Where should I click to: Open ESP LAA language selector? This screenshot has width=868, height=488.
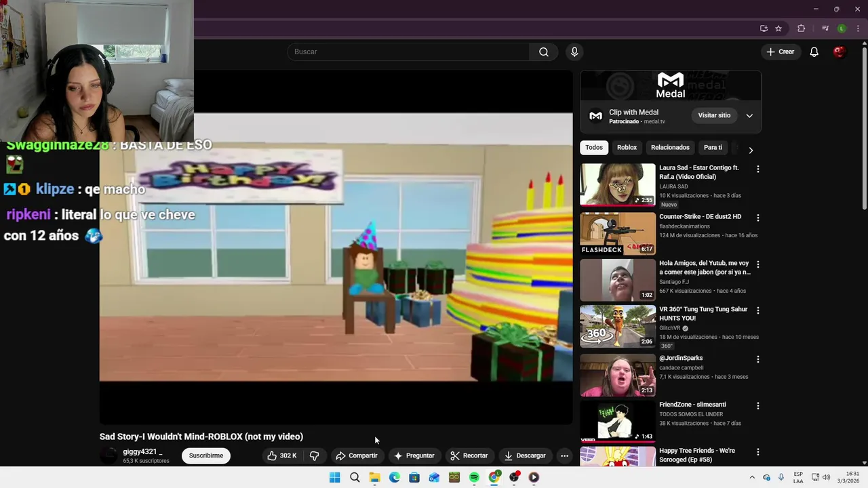pos(798,478)
